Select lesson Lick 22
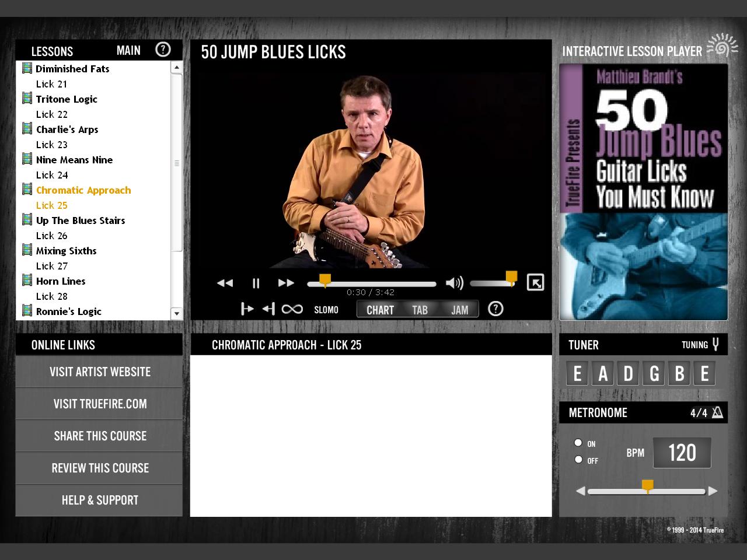The image size is (747, 560). (51, 114)
